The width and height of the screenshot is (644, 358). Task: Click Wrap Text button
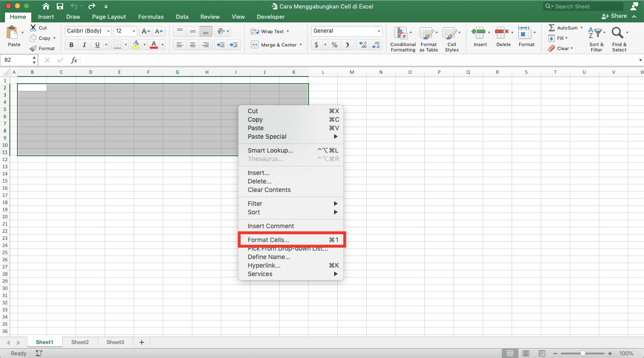(270, 31)
